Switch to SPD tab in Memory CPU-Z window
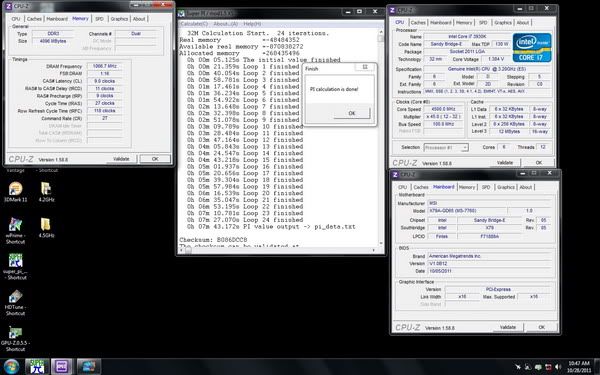This screenshot has width=600, height=375. [x=99, y=19]
